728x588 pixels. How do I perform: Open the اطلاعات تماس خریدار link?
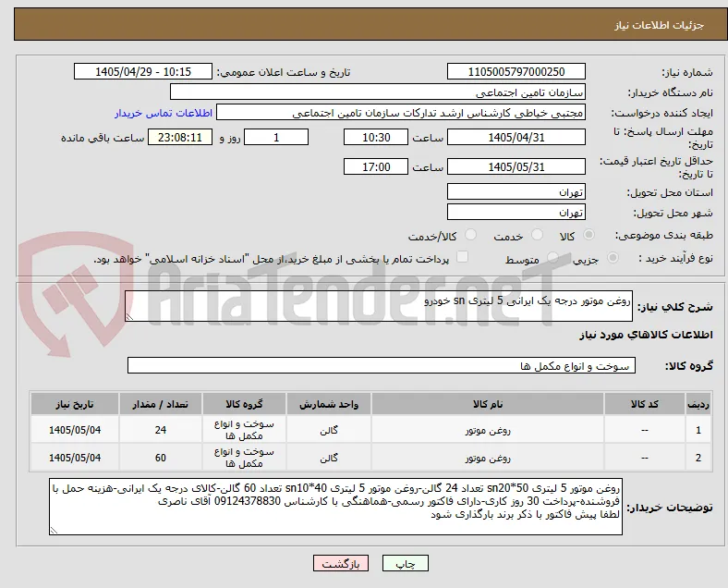pyautogui.click(x=164, y=113)
